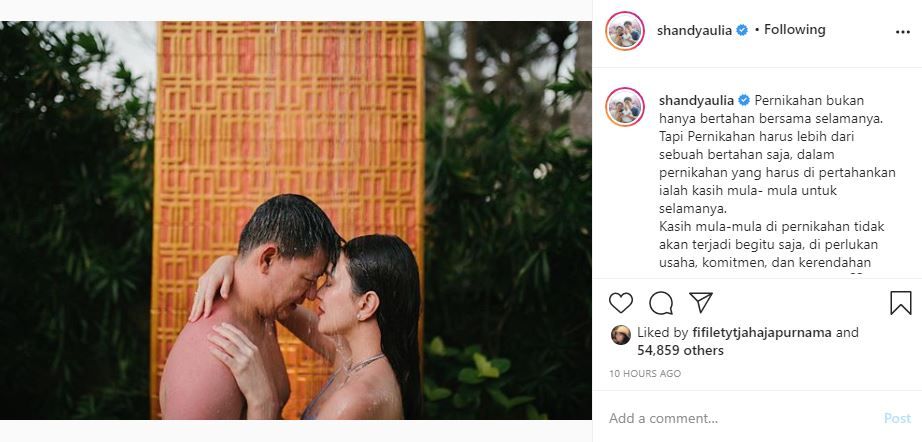Open shandyaulia username in post header

pos(695,30)
